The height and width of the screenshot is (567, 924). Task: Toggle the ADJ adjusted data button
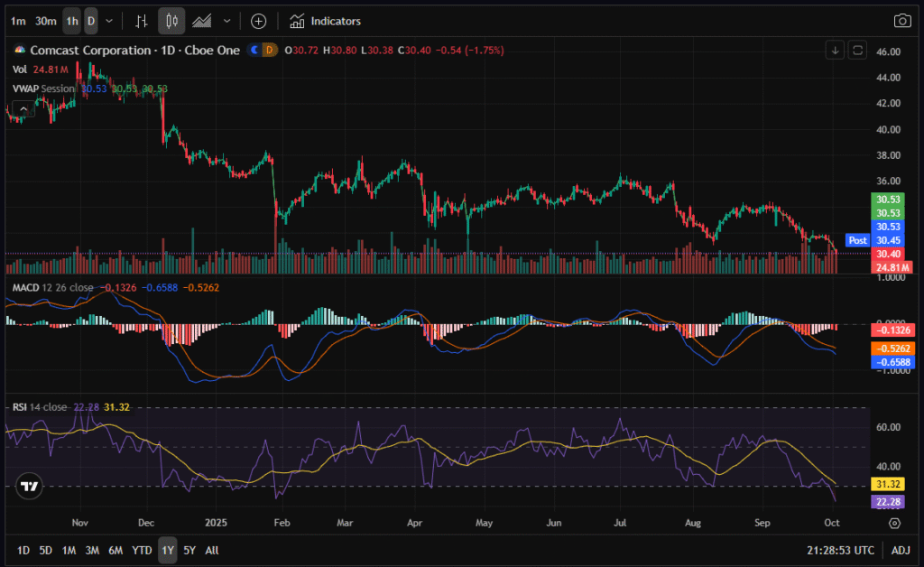point(901,550)
